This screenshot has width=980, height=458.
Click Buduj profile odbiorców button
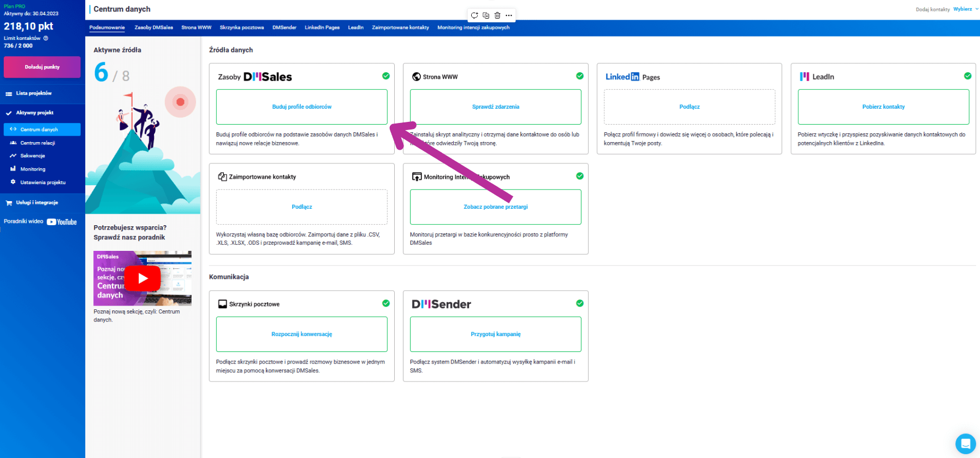pos(302,107)
